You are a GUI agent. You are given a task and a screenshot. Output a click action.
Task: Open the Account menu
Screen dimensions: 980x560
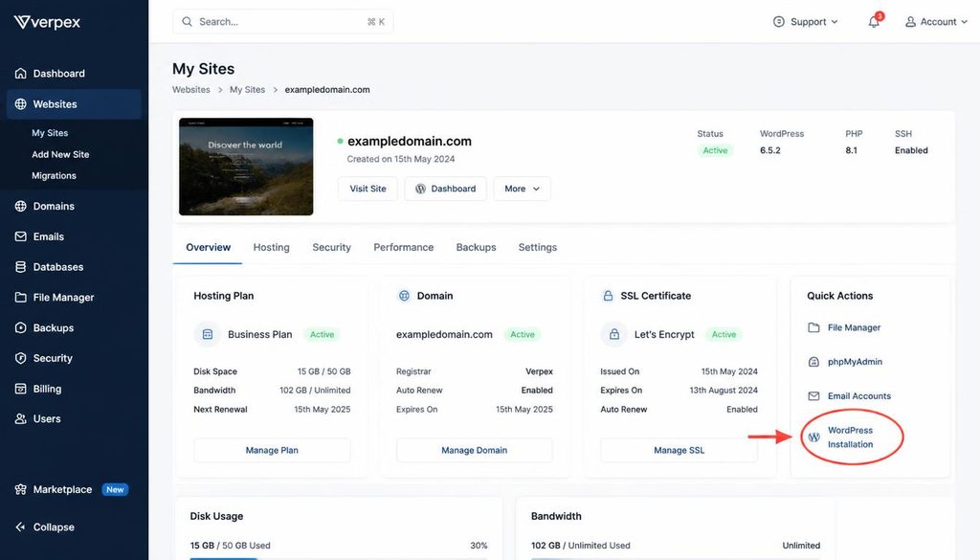[x=936, y=22]
